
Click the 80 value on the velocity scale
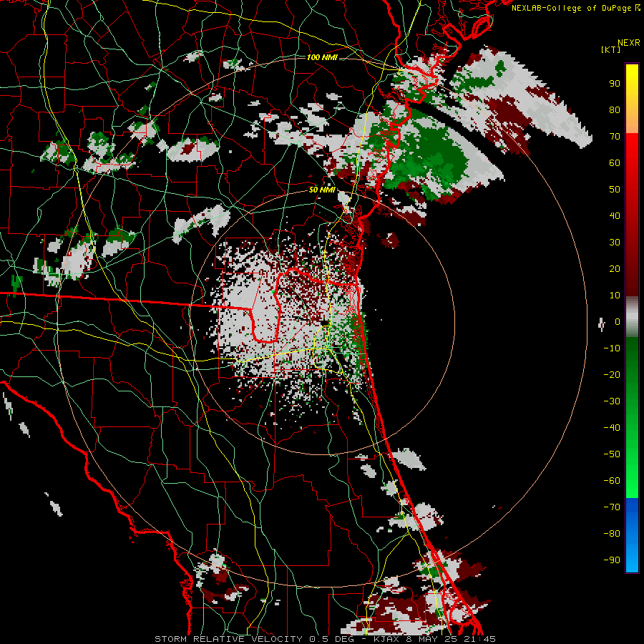[x=615, y=109]
